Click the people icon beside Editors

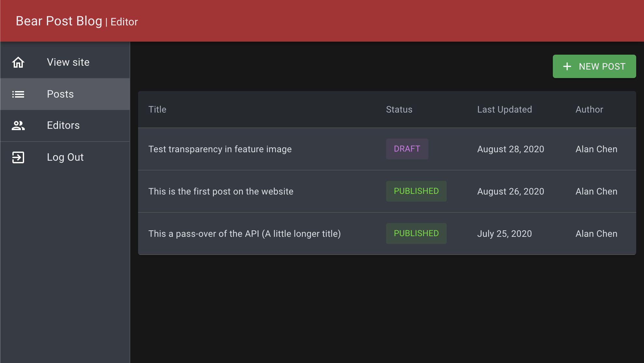point(18,126)
